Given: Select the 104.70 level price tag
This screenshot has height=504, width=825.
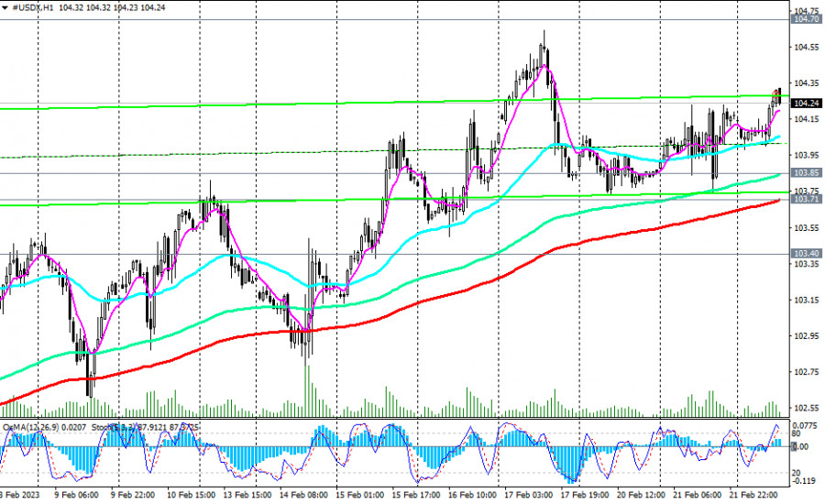Looking at the screenshot, I should coord(806,19).
